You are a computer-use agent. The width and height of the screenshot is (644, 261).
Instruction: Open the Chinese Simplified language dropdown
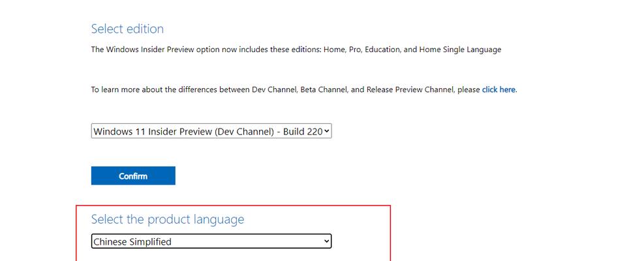coord(211,241)
